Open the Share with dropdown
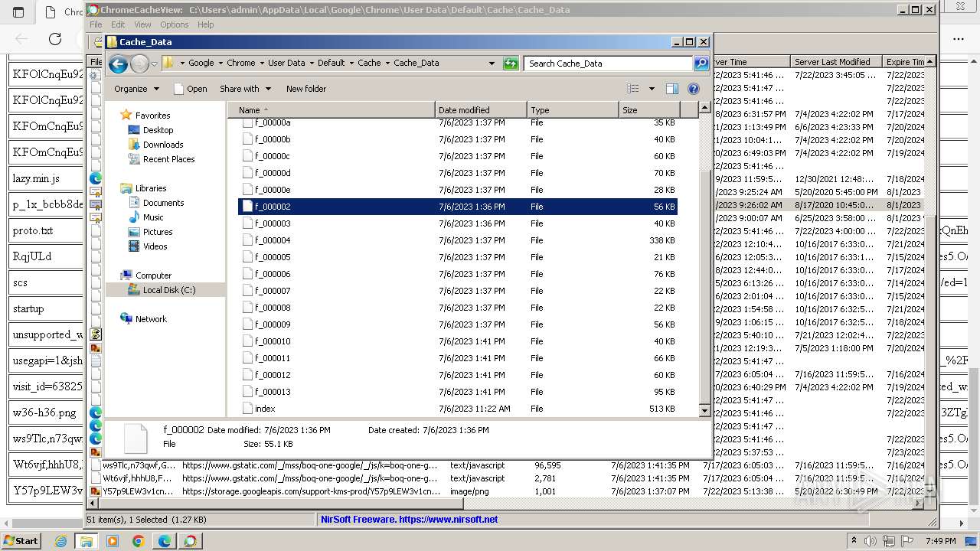 point(245,89)
